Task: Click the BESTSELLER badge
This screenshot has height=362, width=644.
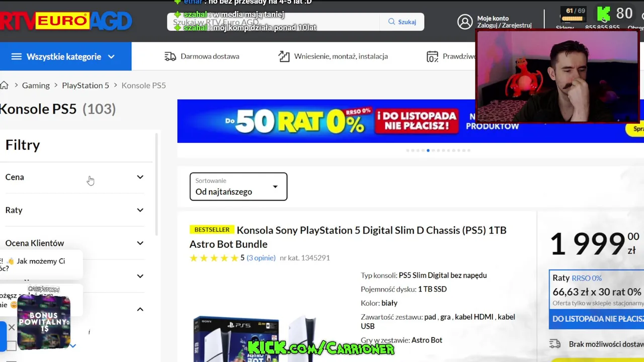Action: [x=212, y=230]
